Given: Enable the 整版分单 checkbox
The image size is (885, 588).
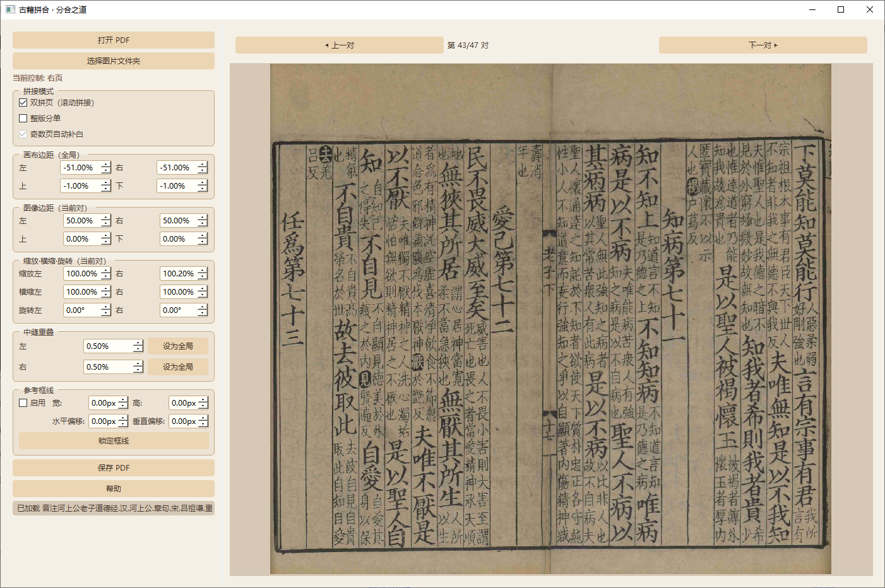Looking at the screenshot, I should tap(23, 118).
